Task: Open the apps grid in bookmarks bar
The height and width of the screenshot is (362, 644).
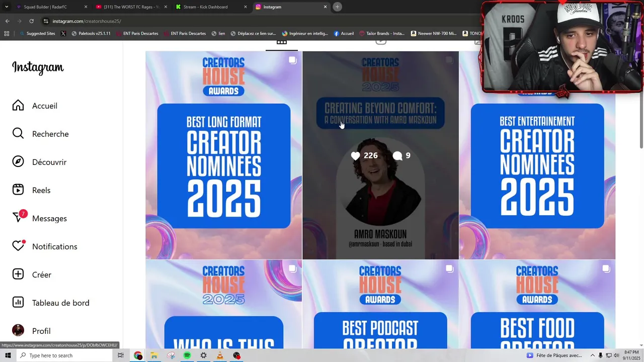Action: [x=7, y=33]
